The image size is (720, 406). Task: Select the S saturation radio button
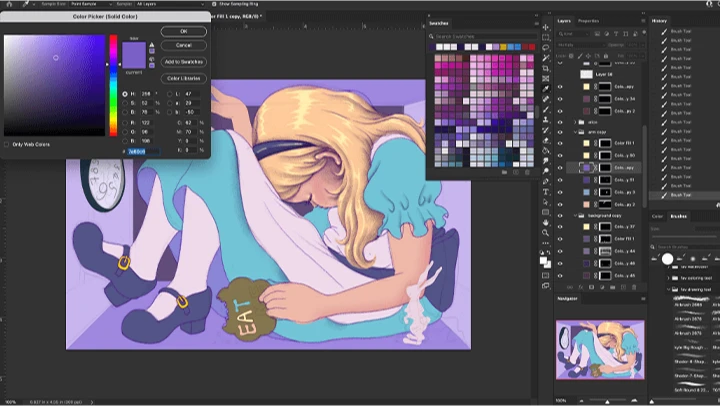[x=125, y=103]
